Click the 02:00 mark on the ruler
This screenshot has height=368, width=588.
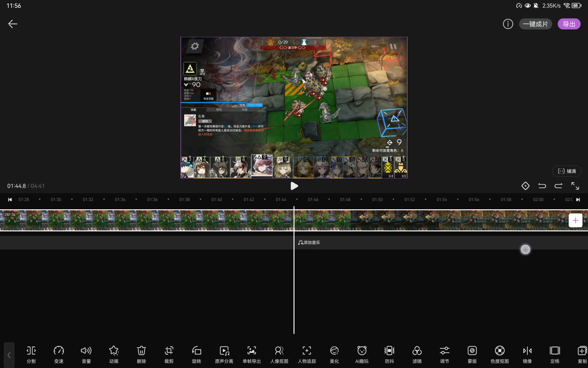click(x=538, y=200)
